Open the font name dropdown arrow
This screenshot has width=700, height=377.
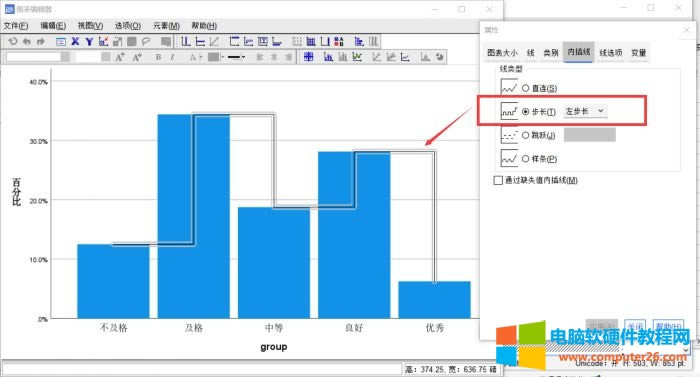coord(66,57)
